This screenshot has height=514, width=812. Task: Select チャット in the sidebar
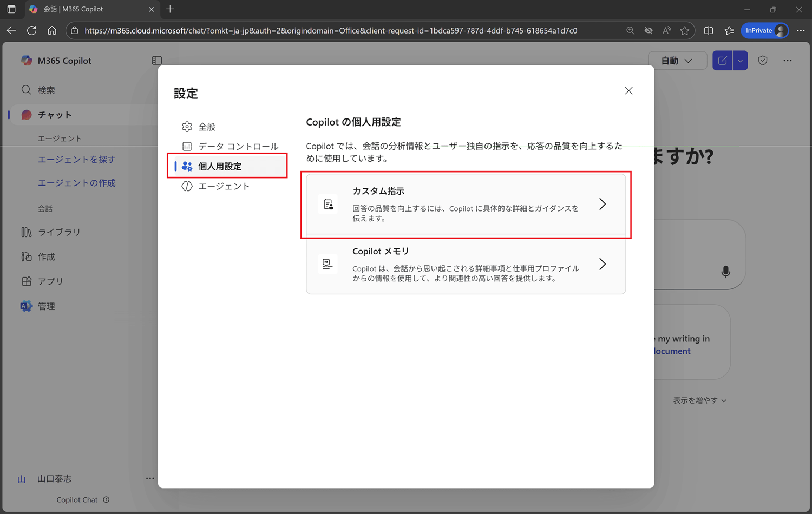coord(81,115)
